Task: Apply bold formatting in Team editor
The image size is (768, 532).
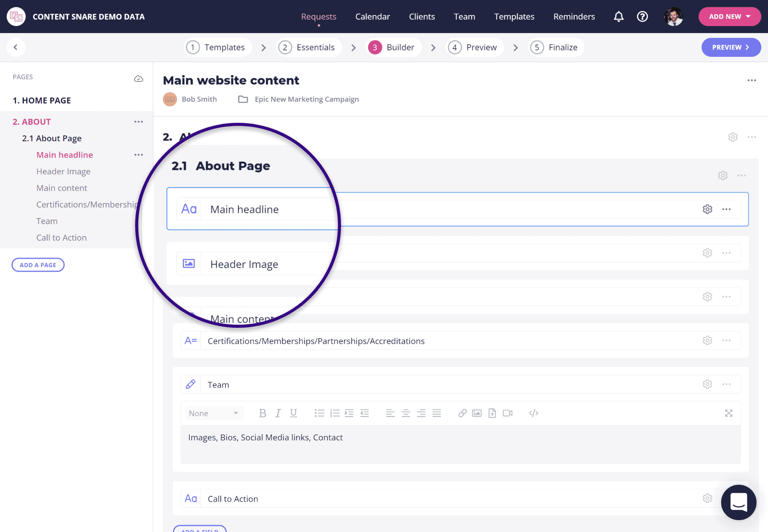Action: click(x=263, y=413)
